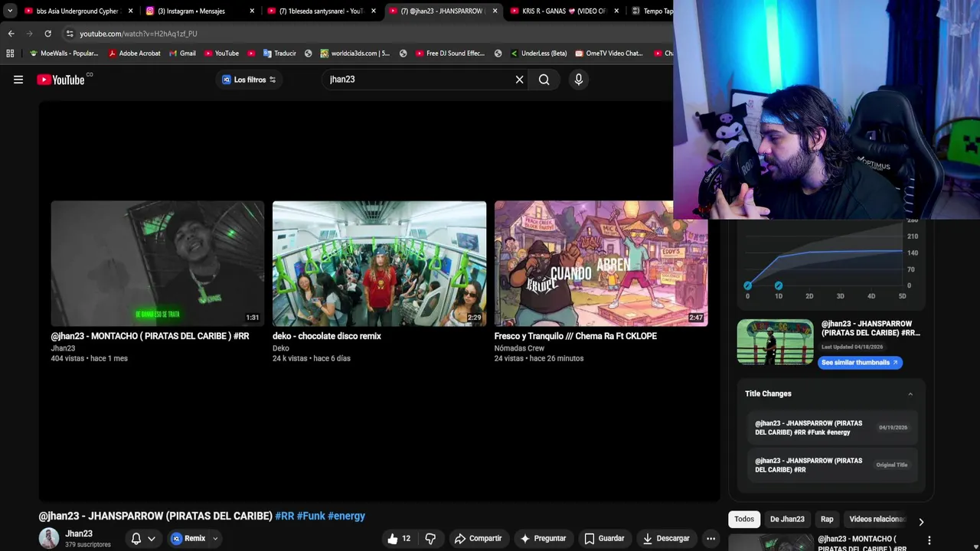Dislike the video with thumbs down
The image size is (980, 551).
click(x=430, y=539)
